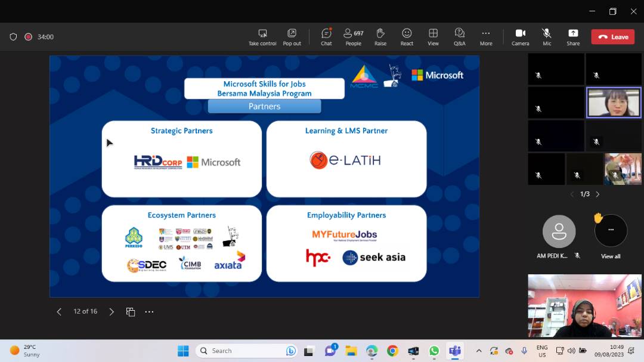Click Employability Partners title on slide
Screen dimensions: 644x362
tap(346, 215)
